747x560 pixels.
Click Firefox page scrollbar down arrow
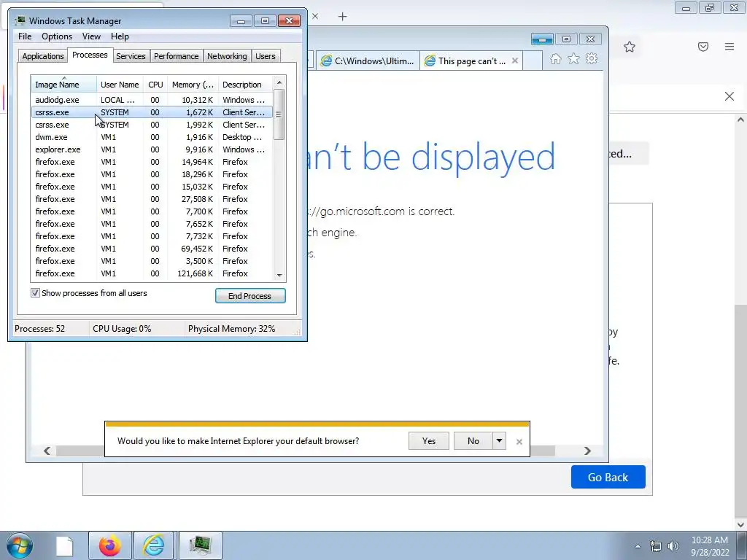tap(740, 525)
